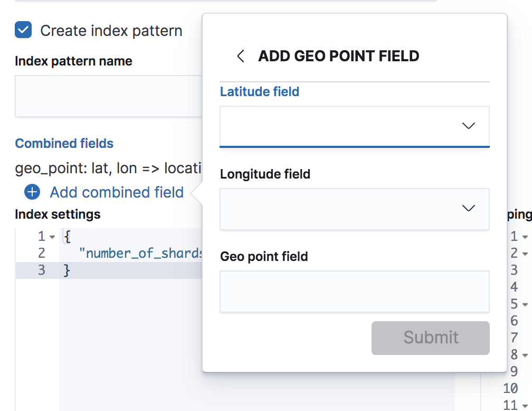The height and width of the screenshot is (411, 532).
Task: Click "number_of_shards" on line 2 of Index settings
Action: point(139,253)
